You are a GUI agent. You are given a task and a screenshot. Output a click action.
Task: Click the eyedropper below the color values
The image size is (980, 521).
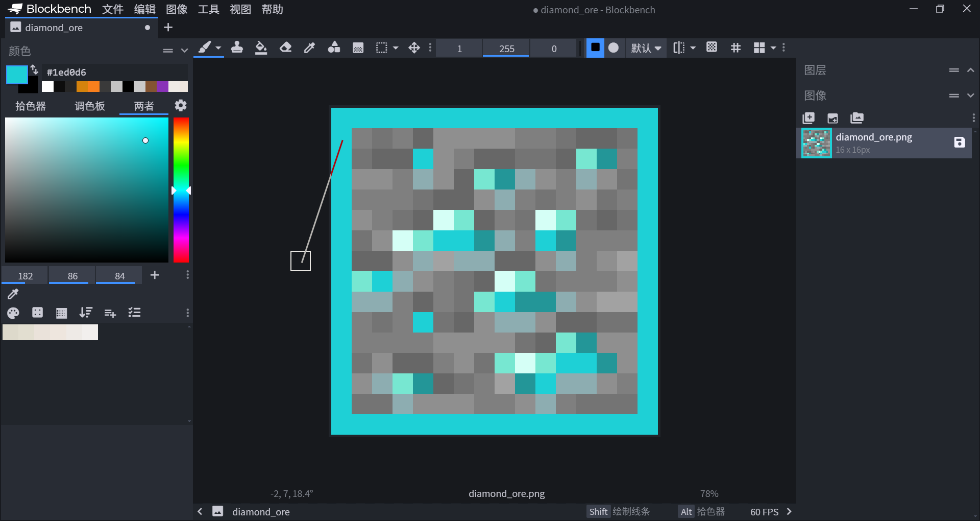[x=13, y=294]
